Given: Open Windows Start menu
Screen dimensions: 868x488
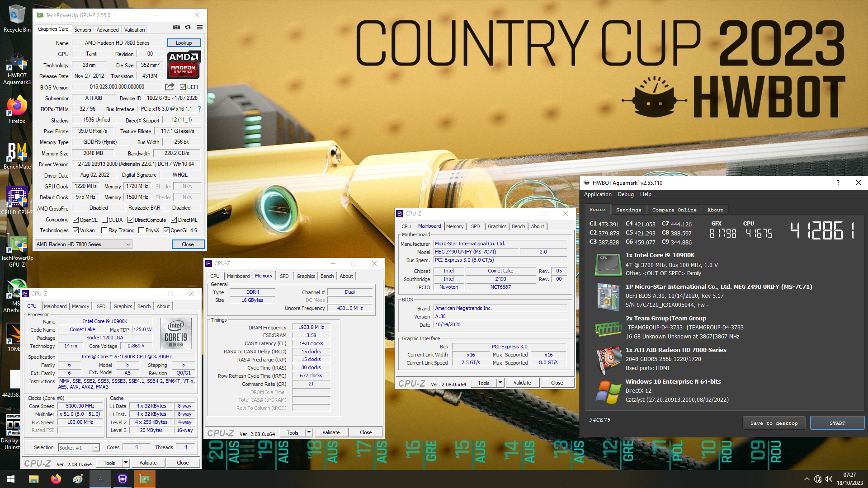Looking at the screenshot, I should click(11, 479).
